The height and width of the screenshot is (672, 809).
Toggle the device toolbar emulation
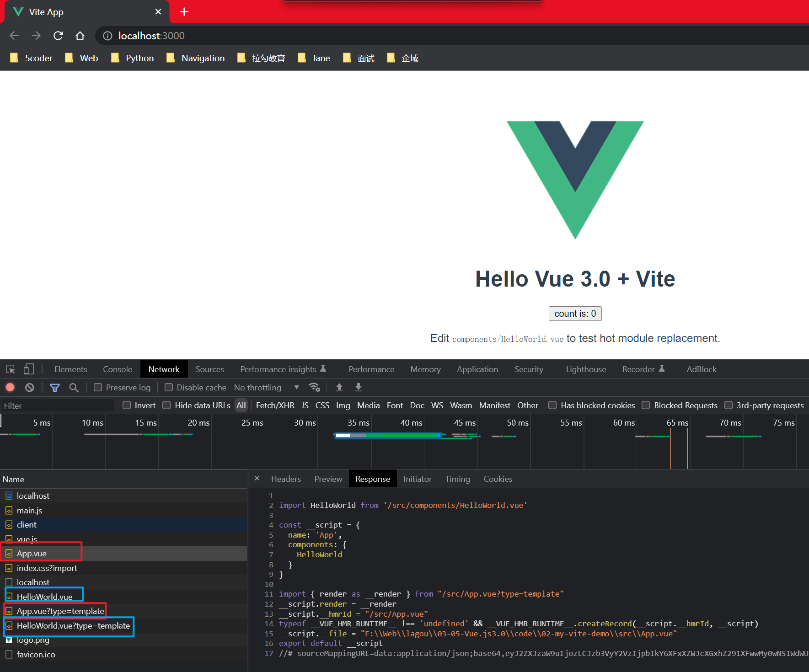(29, 369)
